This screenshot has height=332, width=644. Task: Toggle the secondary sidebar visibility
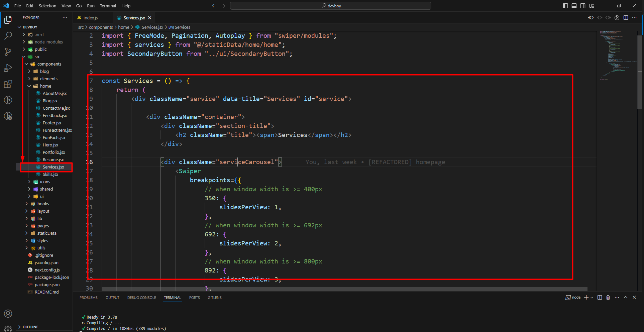pos(583,6)
